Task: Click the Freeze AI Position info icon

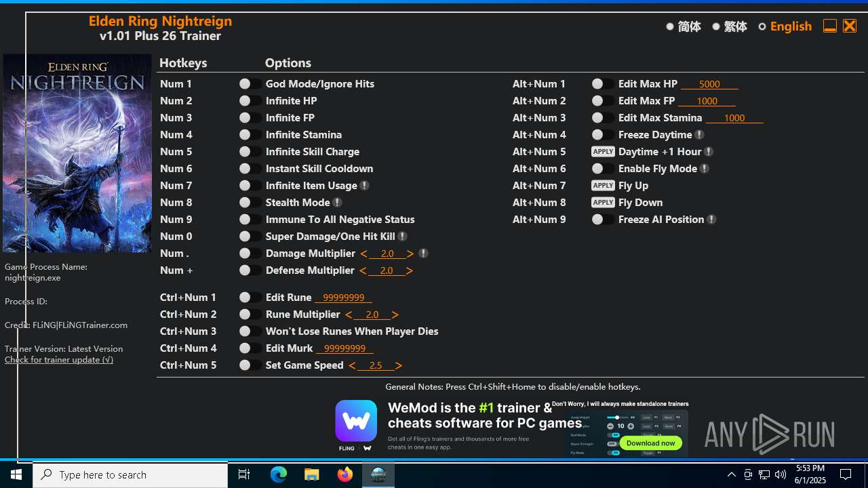Action: [x=711, y=220]
